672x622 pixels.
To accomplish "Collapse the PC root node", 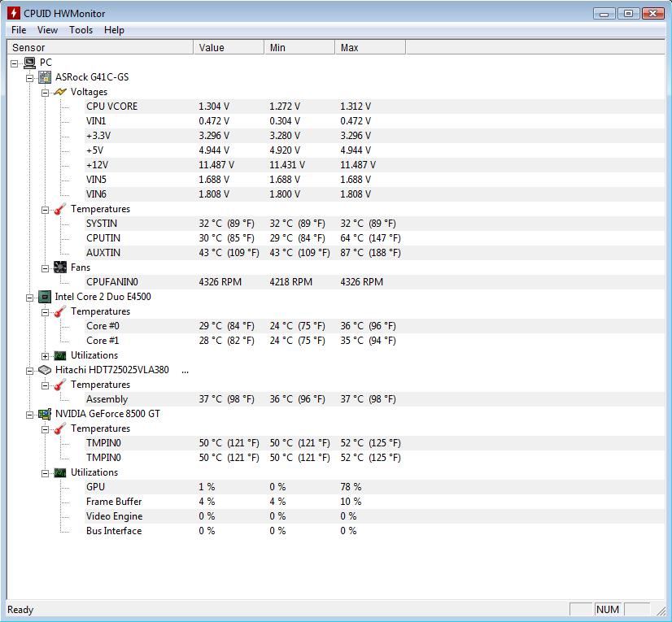I will pos(14,63).
